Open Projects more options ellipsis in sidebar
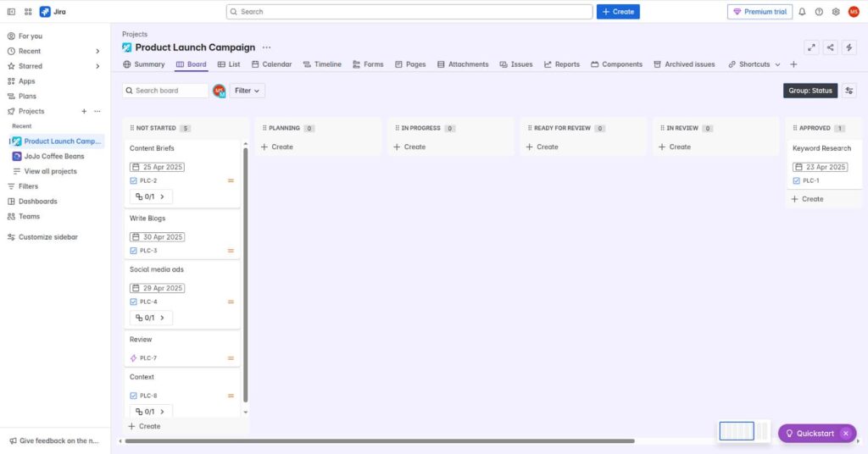868x454 pixels. point(97,111)
